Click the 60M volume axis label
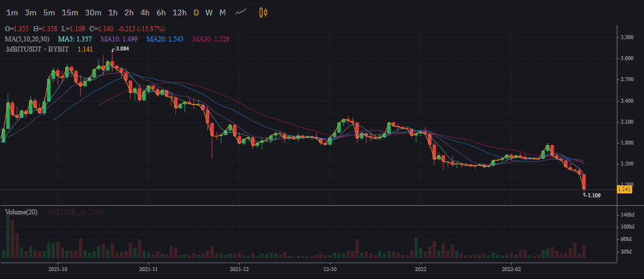Screen dimensions: 644x279 626,239
